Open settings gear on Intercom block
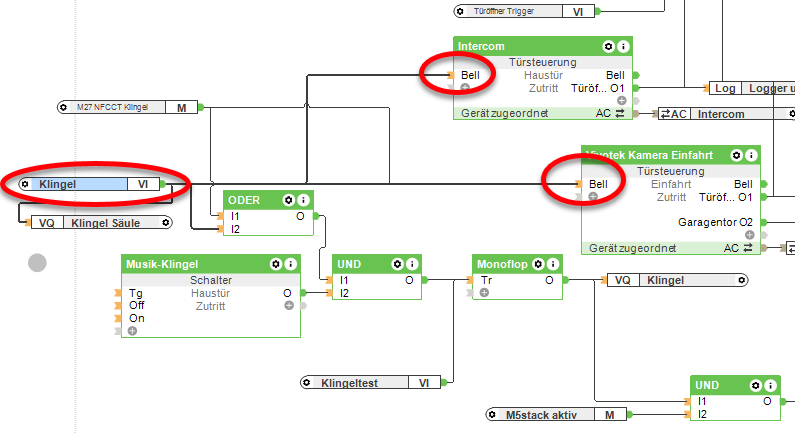This screenshot has width=795, height=434. pyautogui.click(x=608, y=47)
